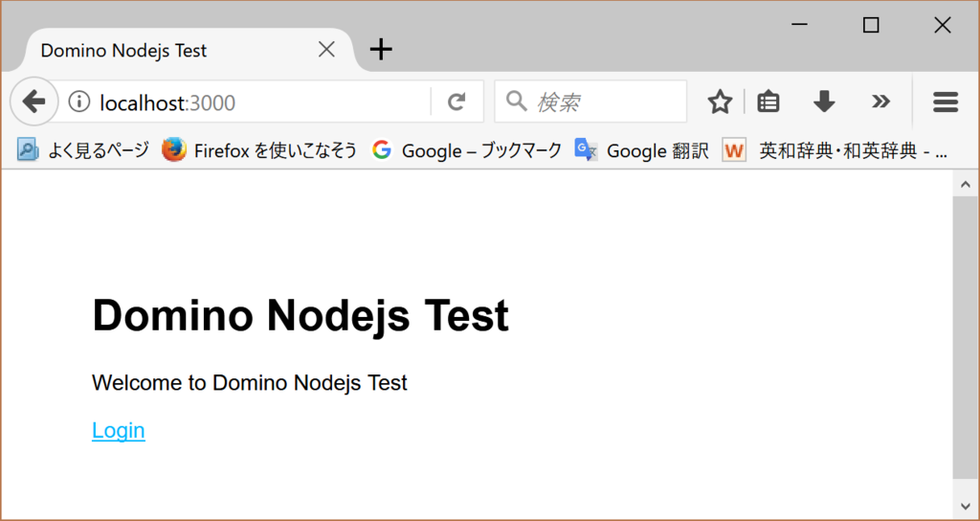This screenshot has width=980, height=521.
Task: Open site information icon next to localhost
Action: click(79, 102)
